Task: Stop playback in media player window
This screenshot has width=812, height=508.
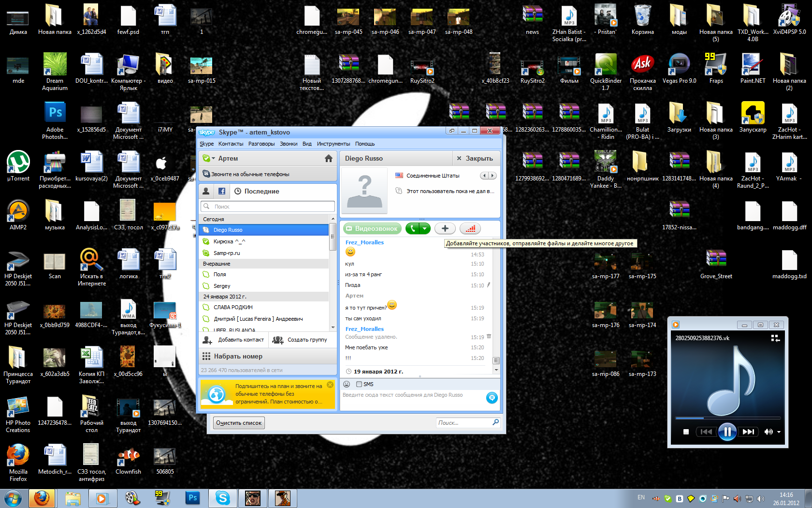Action: [686, 432]
